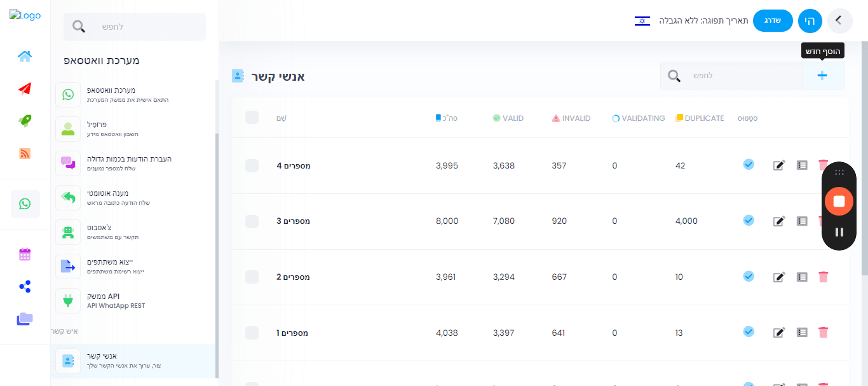The image size is (868, 386).
Task: Open the home icon in left rail
Action: 25,56
